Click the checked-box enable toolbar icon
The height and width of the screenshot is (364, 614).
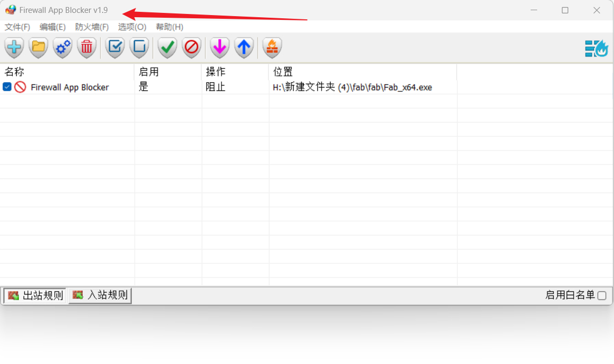pos(115,47)
